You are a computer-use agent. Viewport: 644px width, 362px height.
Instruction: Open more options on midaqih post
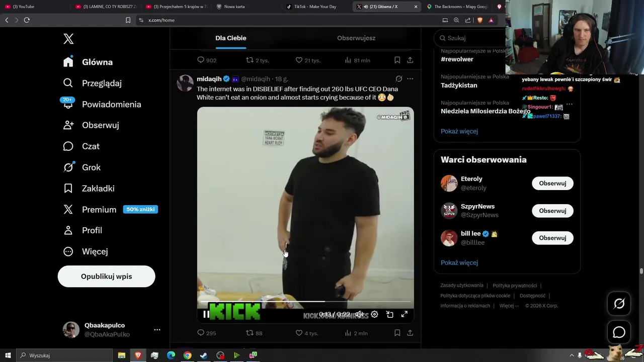(410, 79)
